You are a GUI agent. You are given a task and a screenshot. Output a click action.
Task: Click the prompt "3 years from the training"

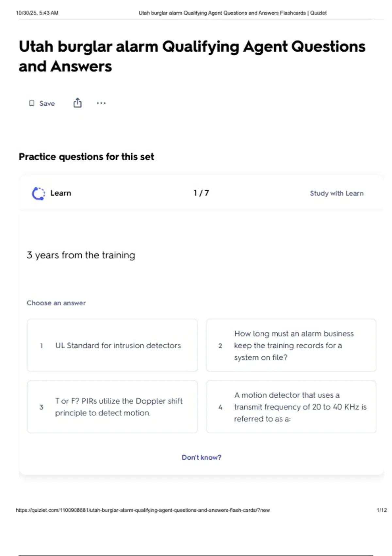point(81,255)
